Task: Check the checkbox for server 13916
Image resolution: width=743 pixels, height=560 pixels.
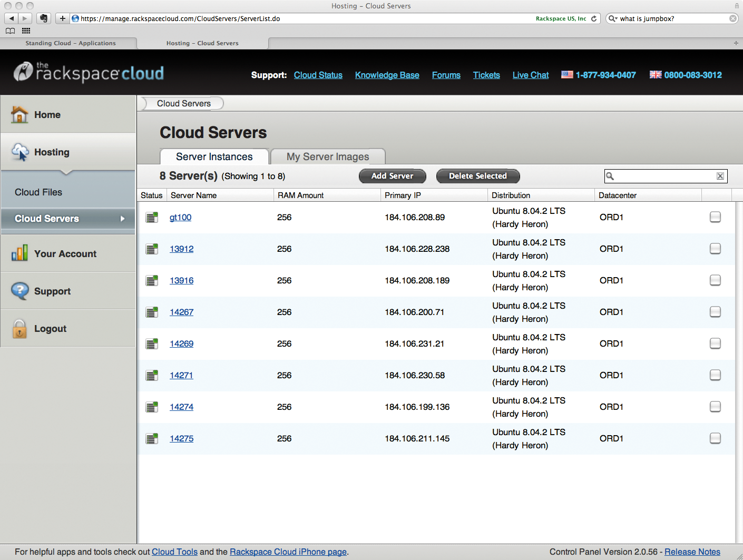Action: tap(715, 280)
